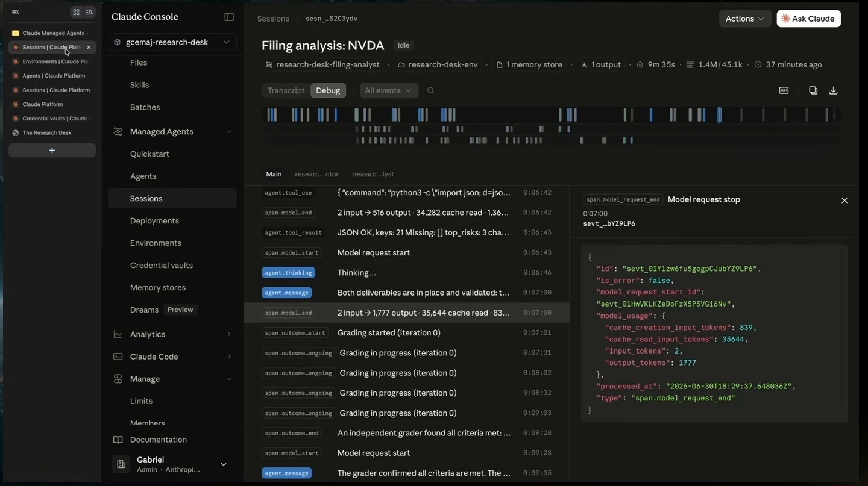View the 1 memory store link
This screenshot has height=486, width=868.
[x=529, y=64]
